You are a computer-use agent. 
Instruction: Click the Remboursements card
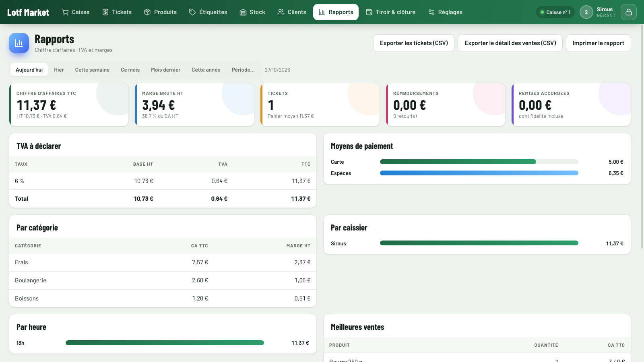(x=446, y=105)
